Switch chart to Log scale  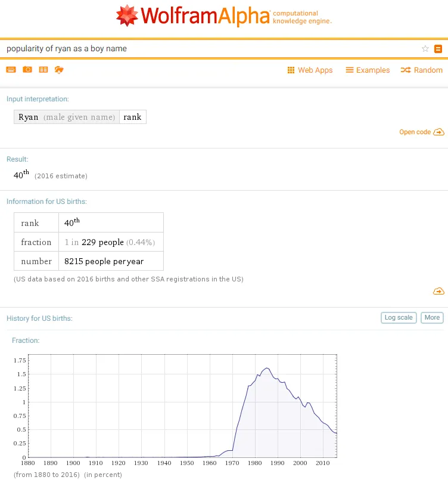click(x=399, y=318)
